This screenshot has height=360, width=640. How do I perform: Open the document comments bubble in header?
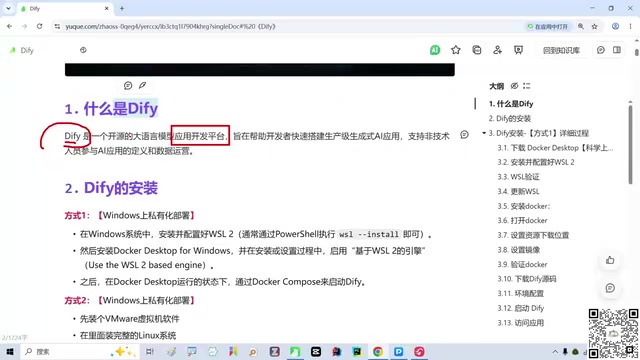pyautogui.click(x=601, y=50)
